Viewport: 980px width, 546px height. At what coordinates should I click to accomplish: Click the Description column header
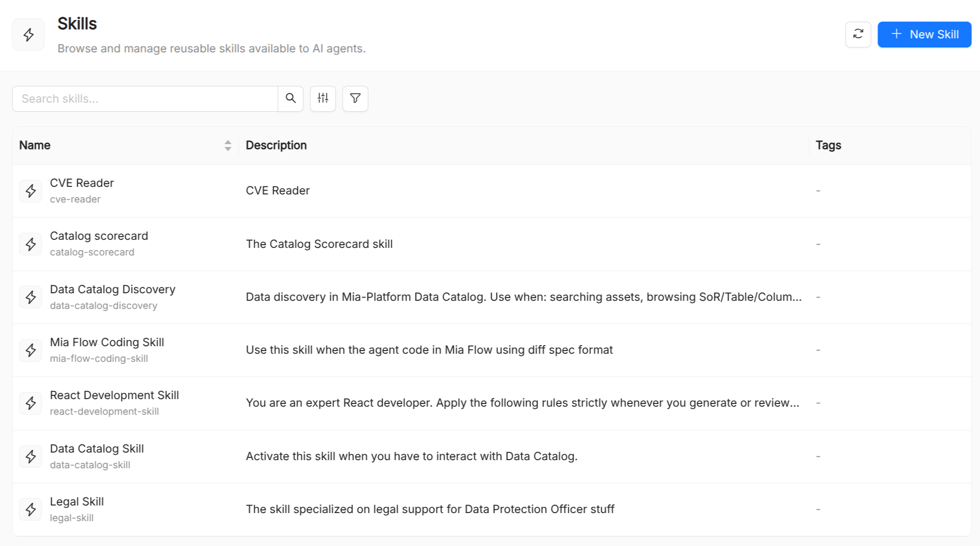524,145
